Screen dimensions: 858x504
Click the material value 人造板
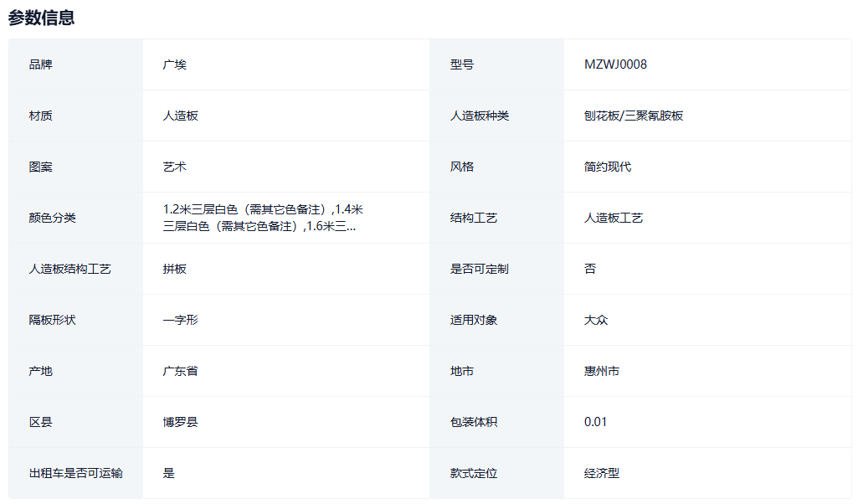[181, 116]
